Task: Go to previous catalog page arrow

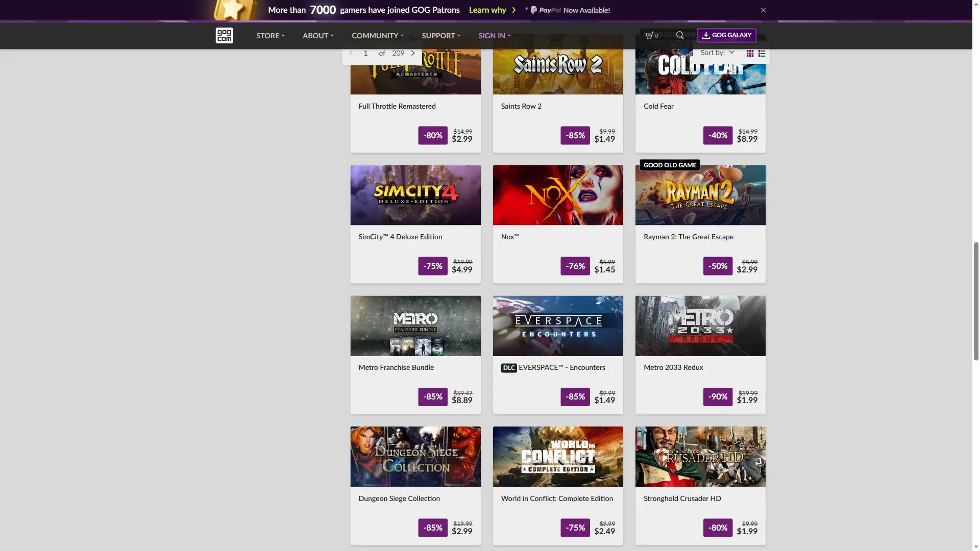Action: 351,53
